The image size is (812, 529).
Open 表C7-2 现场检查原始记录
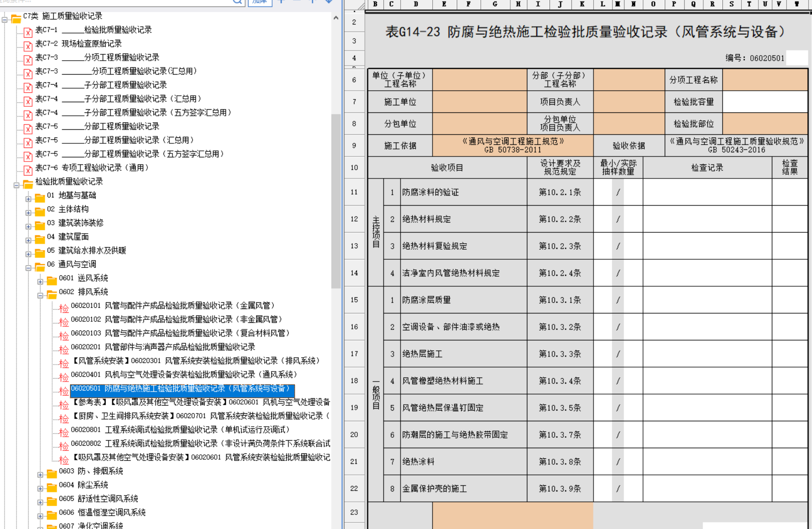tap(91, 44)
